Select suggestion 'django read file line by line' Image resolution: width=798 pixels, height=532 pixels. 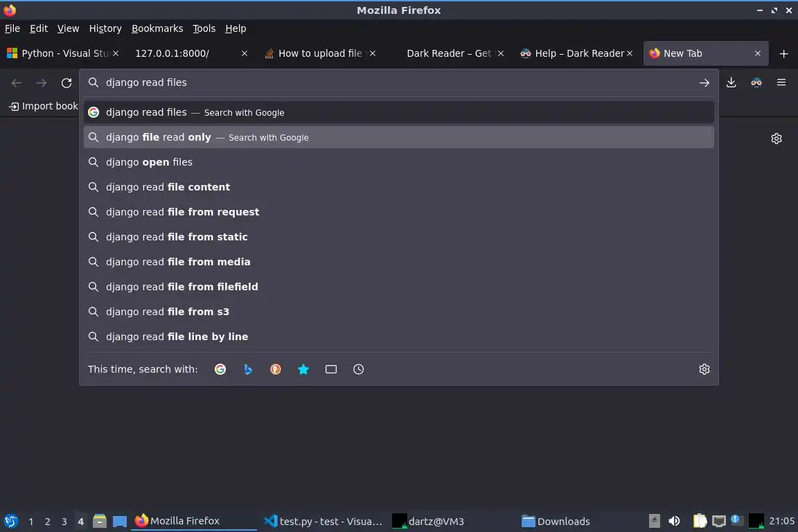pyautogui.click(x=398, y=337)
